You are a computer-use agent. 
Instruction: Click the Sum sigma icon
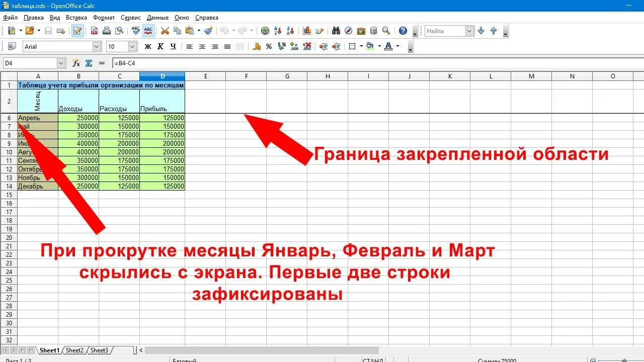tap(89, 63)
